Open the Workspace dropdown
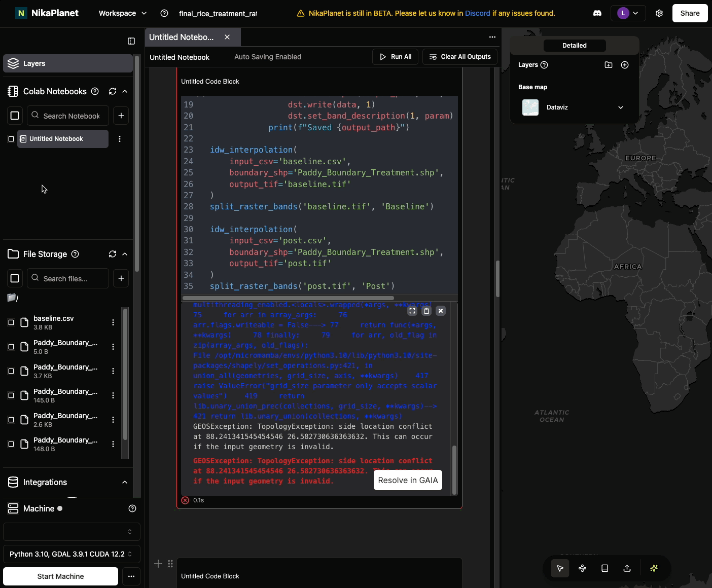The image size is (712, 588). [x=122, y=13]
